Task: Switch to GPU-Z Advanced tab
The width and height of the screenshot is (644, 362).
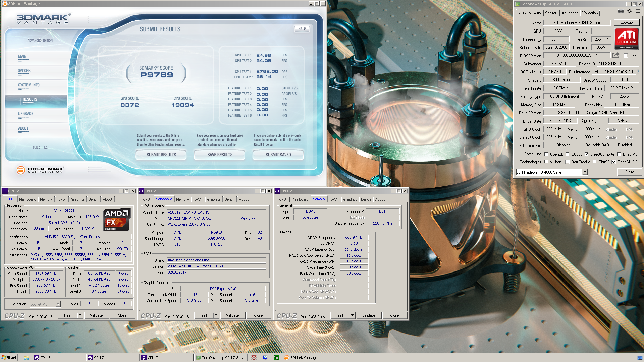Action: click(570, 13)
